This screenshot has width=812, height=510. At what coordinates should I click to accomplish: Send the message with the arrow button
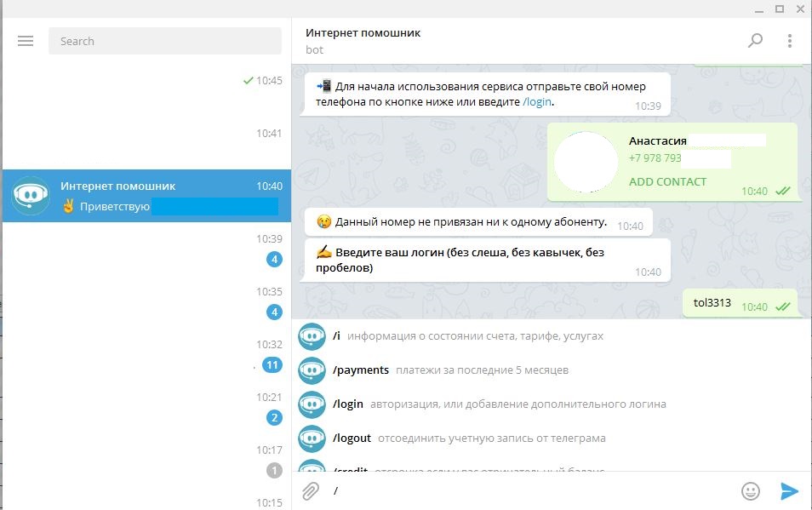point(789,490)
